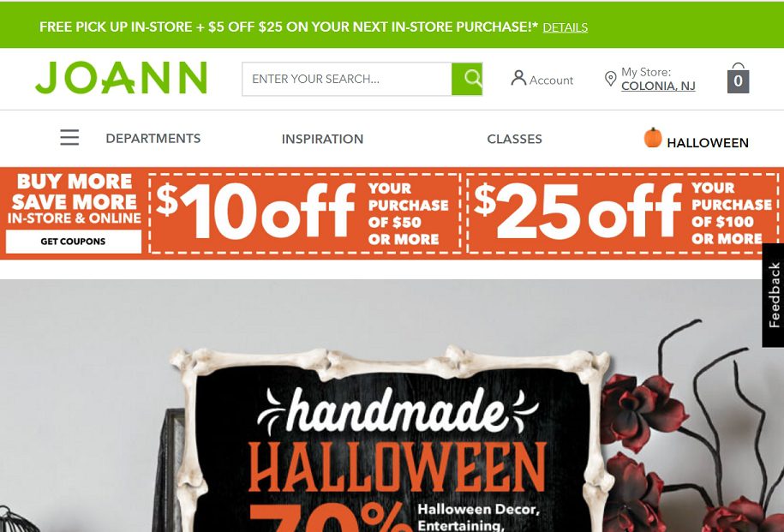This screenshot has height=532, width=784.
Task: Open the shopping bag cart icon
Action: pos(738,78)
